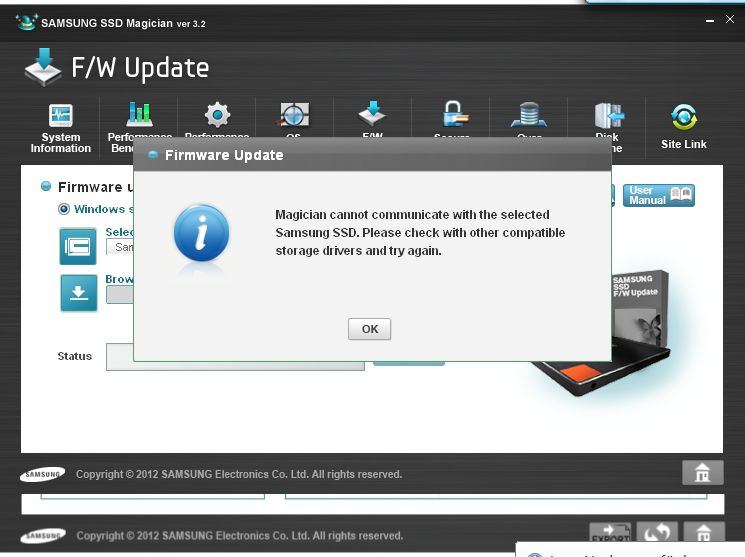Open Performance Benchmark icon

[x=140, y=115]
